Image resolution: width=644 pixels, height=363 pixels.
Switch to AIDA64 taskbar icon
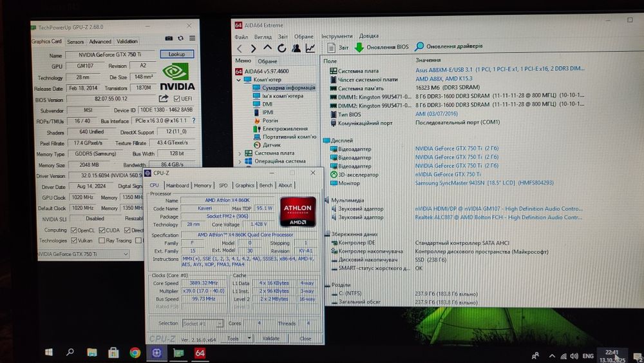coord(200,353)
